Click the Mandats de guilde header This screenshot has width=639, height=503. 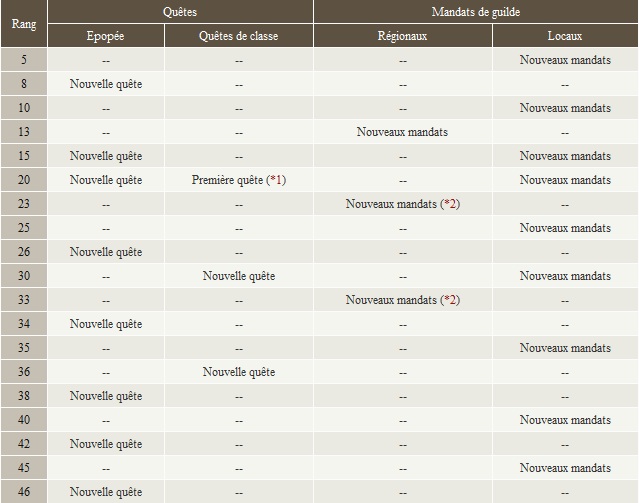[476, 11]
